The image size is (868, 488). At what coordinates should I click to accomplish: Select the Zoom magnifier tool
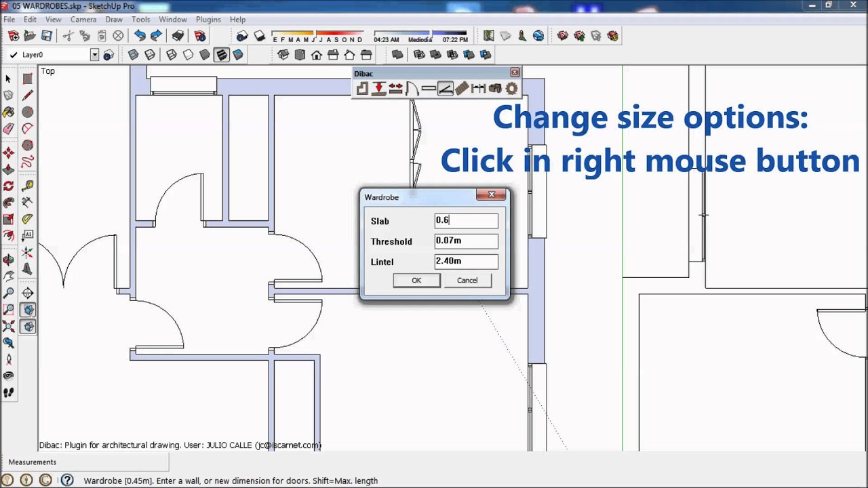pos(8,293)
